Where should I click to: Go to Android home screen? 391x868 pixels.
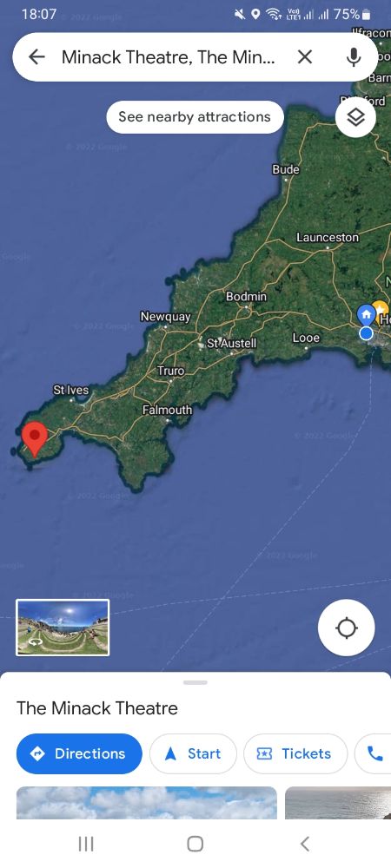[x=195, y=844]
